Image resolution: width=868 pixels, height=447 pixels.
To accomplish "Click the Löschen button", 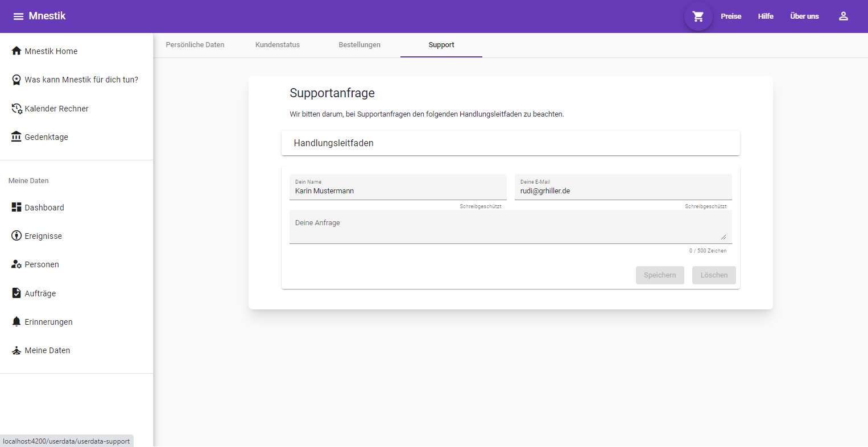I will [714, 275].
